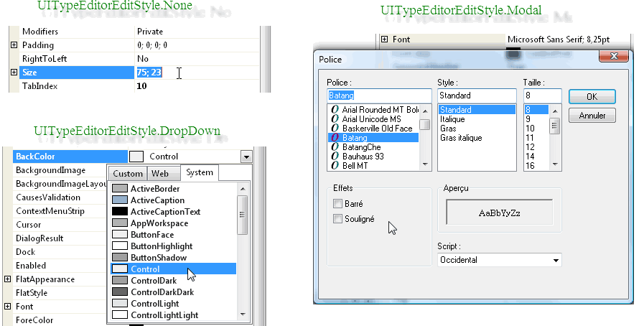Tick the Souligné underline checkbox
The image size is (644, 326).
click(337, 219)
